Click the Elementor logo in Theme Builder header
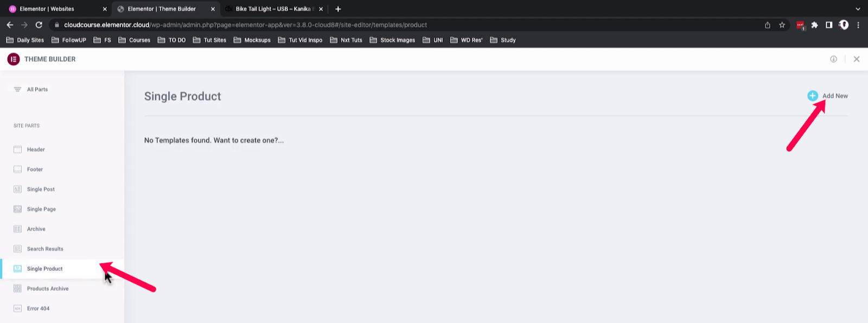This screenshot has height=323, width=868. (14, 59)
